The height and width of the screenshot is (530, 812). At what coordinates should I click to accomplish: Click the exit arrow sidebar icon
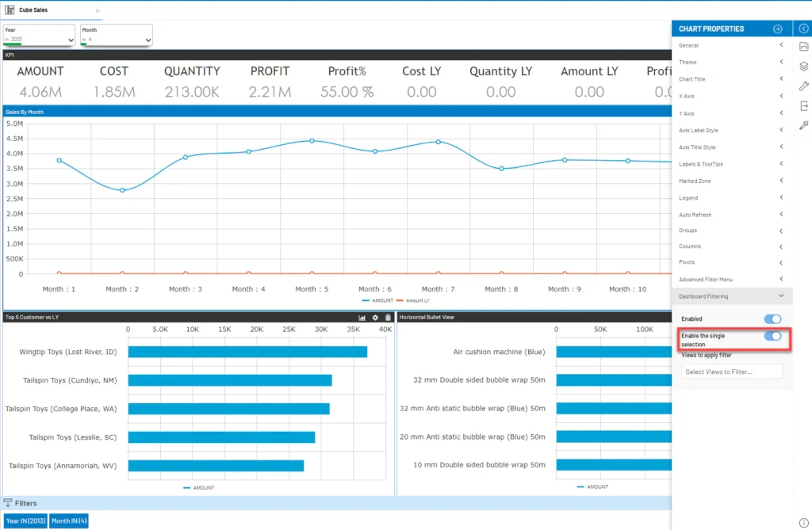pyautogui.click(x=803, y=106)
